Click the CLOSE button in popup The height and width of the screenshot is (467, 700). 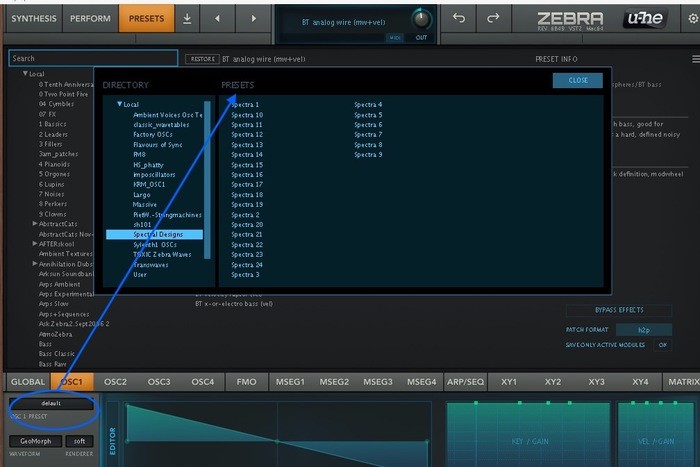click(578, 80)
